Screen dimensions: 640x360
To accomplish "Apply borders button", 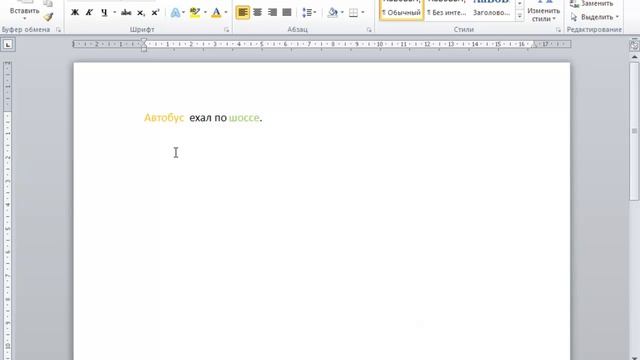I will tap(353, 13).
